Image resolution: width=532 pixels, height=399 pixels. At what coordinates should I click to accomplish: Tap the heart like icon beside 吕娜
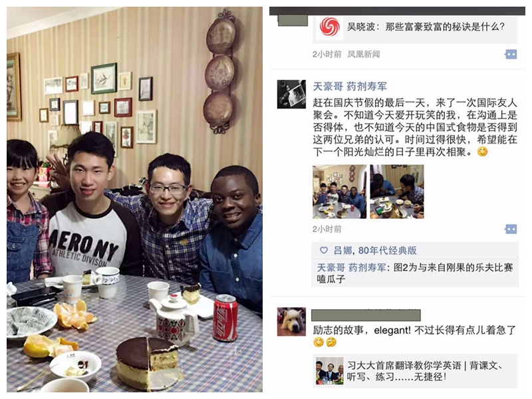[x=324, y=251]
